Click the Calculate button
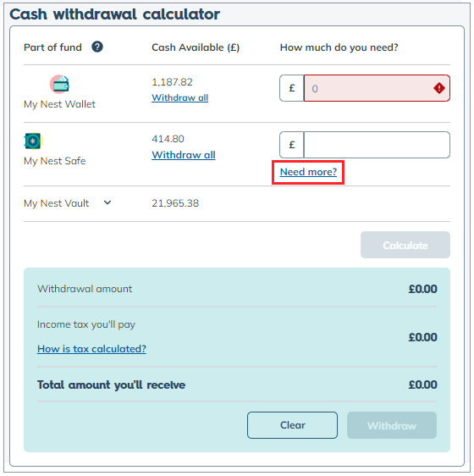The image size is (474, 476). point(405,245)
